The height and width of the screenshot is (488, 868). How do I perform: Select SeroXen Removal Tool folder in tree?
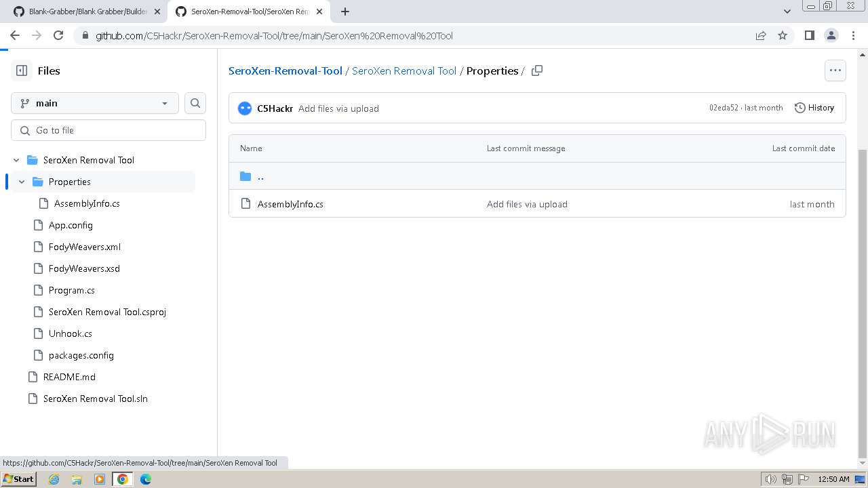point(89,160)
